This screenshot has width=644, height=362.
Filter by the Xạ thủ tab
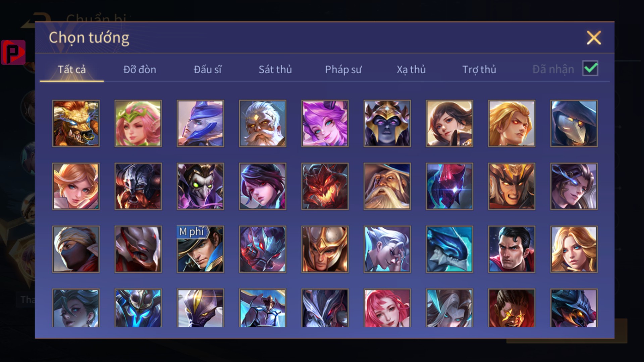[411, 70]
